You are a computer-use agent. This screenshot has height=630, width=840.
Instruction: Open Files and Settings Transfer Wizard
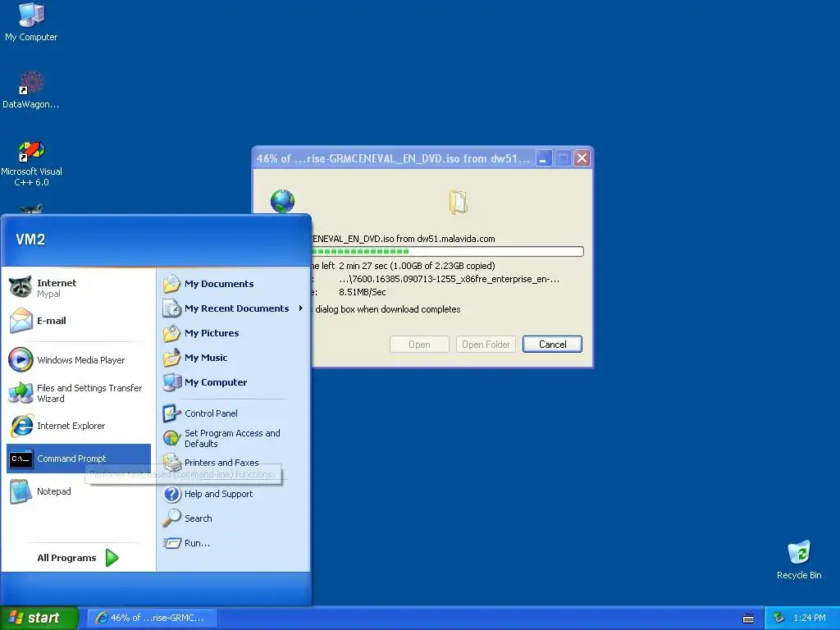coord(78,393)
